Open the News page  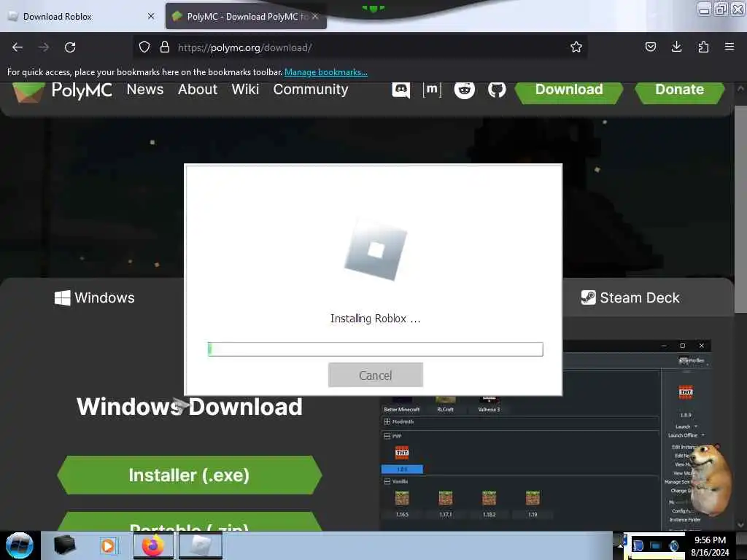tap(145, 90)
